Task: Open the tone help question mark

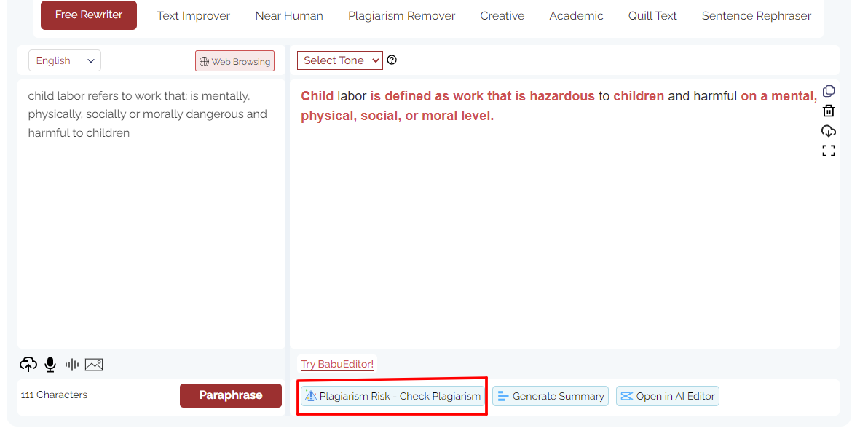Action: (x=392, y=60)
